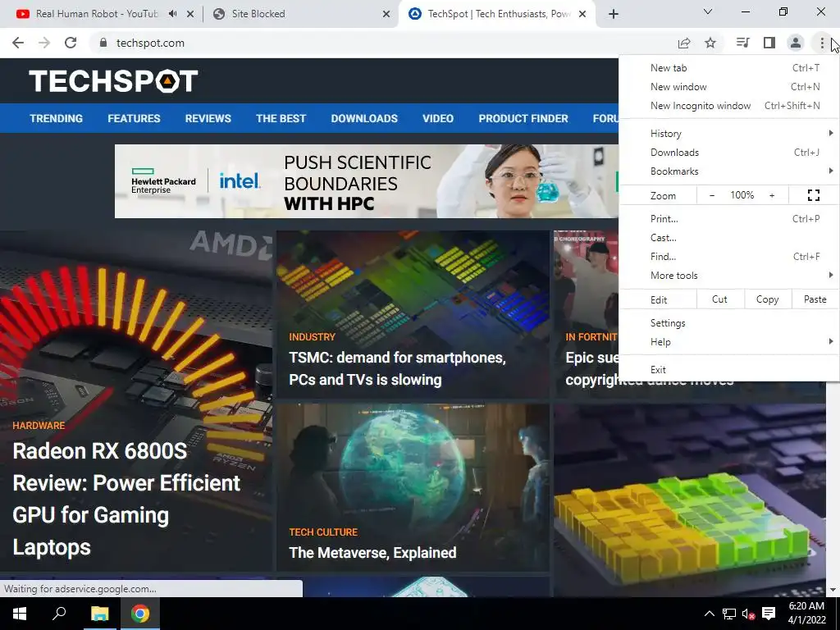Click the lock icon in address bar
This screenshot has width=840, height=630.
103,43
